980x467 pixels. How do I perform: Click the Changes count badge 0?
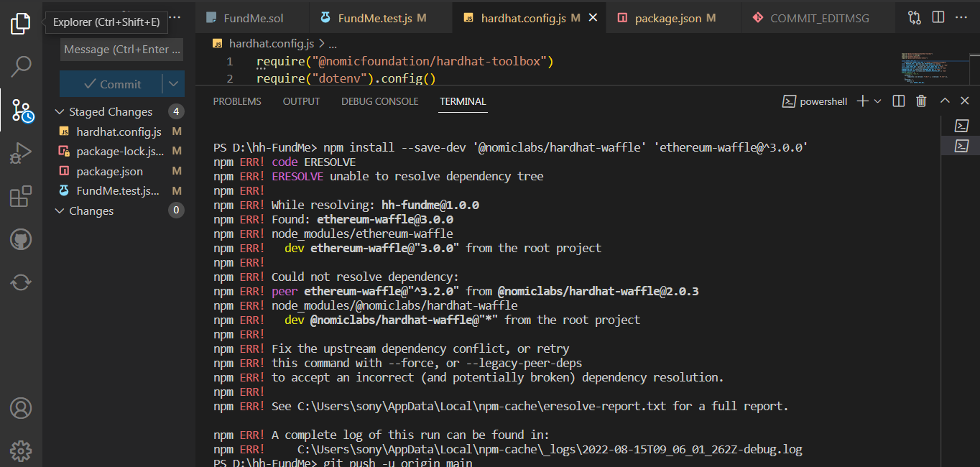(x=176, y=211)
